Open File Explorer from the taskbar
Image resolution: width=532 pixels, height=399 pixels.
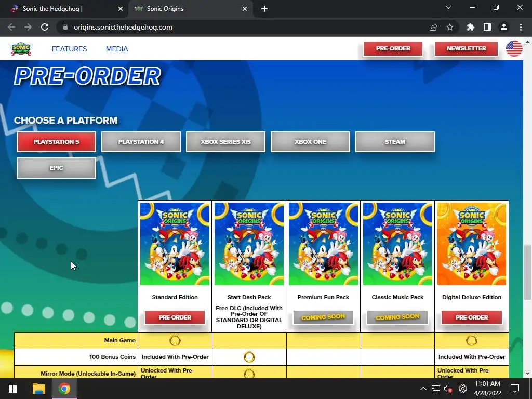[38, 389]
